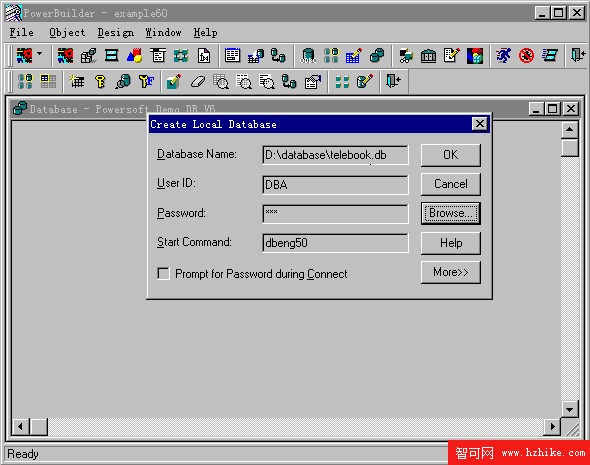Click the Browse... button
Screen dimensions: 590x465
coord(450,213)
